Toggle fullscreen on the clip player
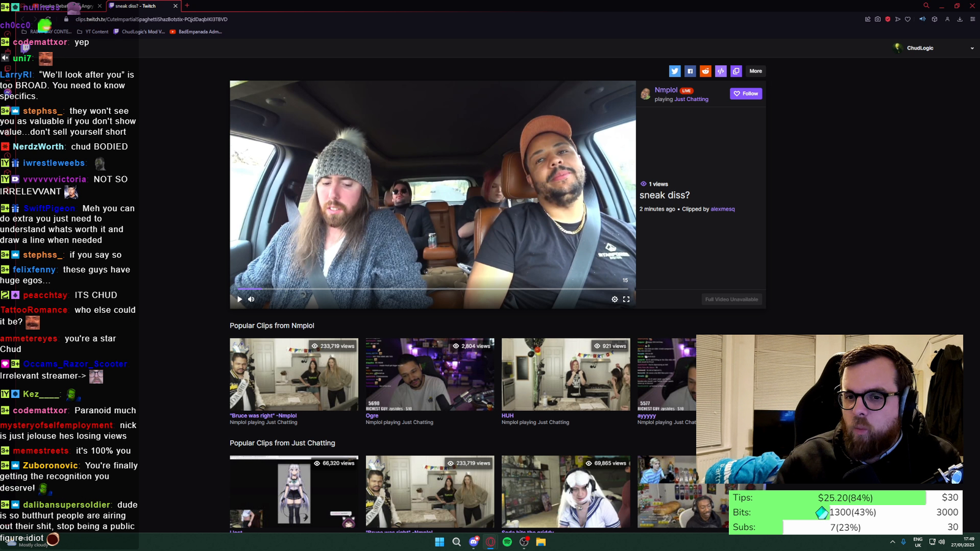 point(626,299)
